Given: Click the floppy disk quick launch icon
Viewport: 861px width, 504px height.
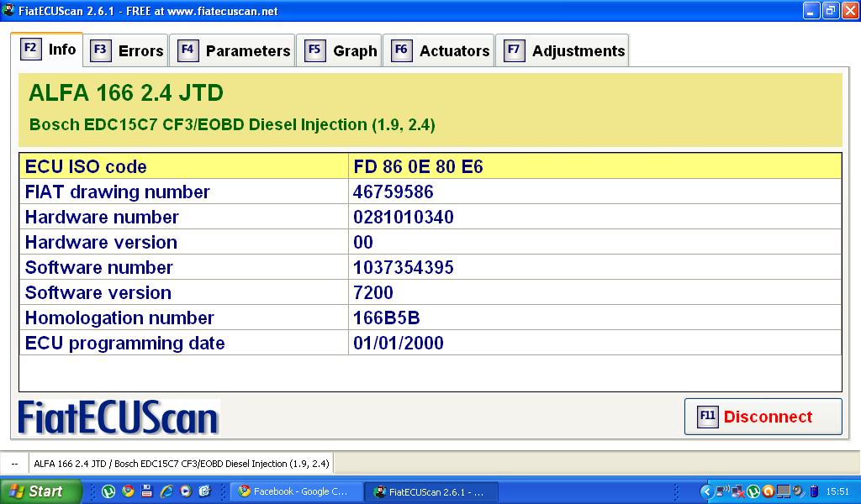Looking at the screenshot, I should [x=146, y=491].
